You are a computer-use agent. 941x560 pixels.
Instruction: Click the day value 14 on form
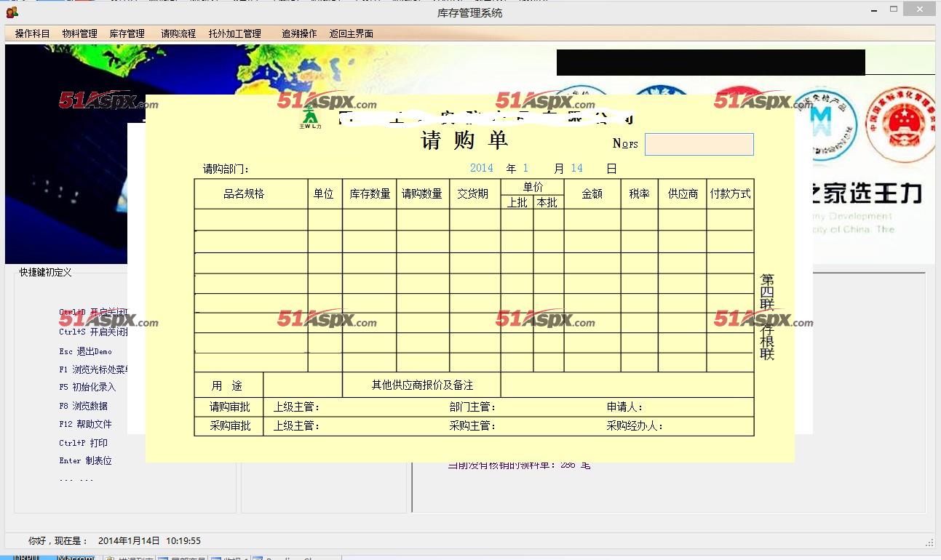(576, 168)
